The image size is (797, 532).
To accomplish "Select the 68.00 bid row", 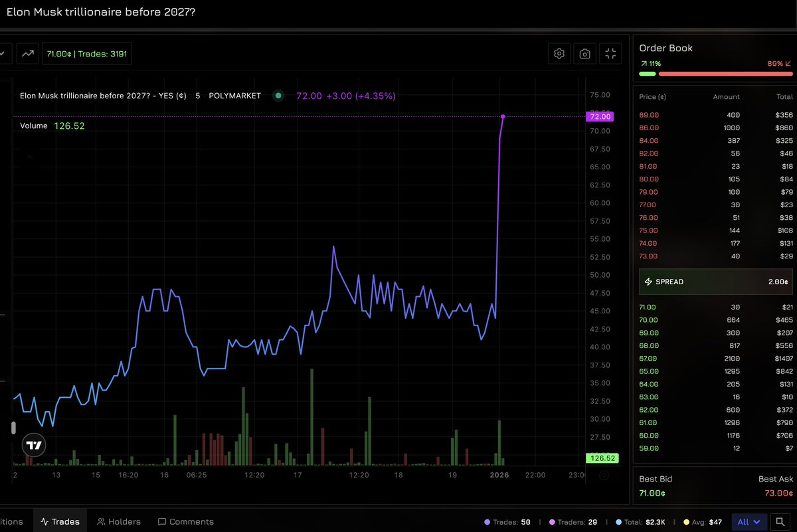I will coord(715,345).
